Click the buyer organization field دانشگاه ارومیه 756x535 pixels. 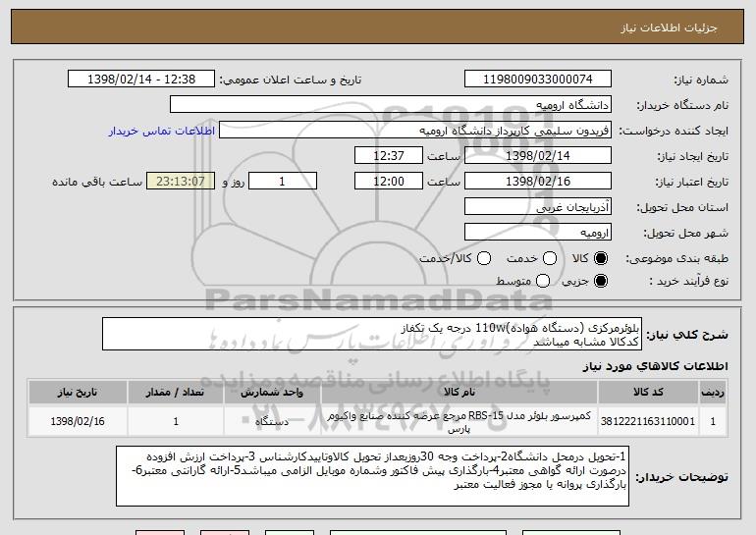pos(391,105)
